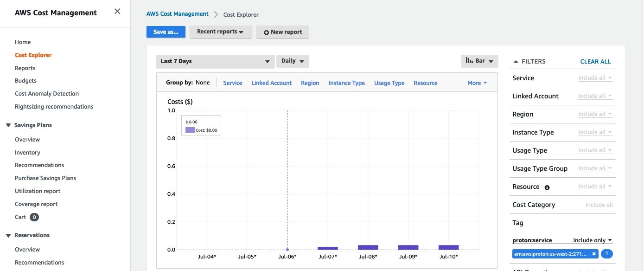Open Usage Type filter Include all dropdown
Screen dimensions: 644x271
click(595, 150)
